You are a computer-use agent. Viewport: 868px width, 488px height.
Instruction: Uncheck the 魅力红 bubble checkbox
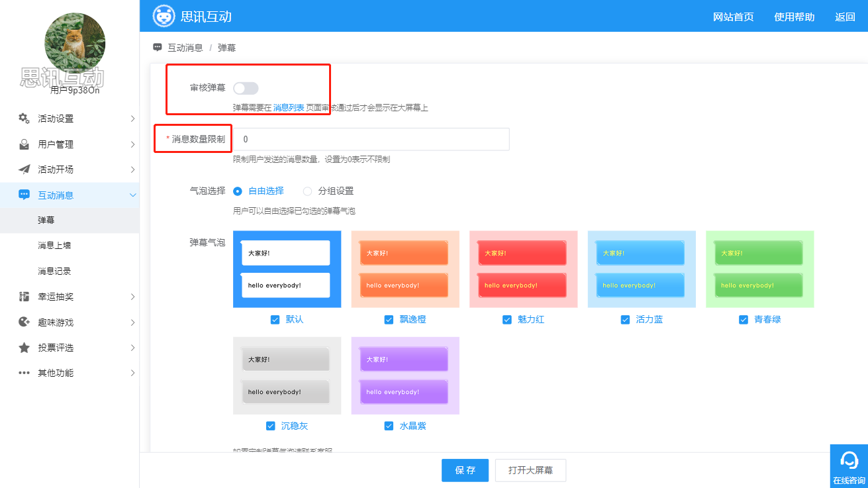pos(507,320)
